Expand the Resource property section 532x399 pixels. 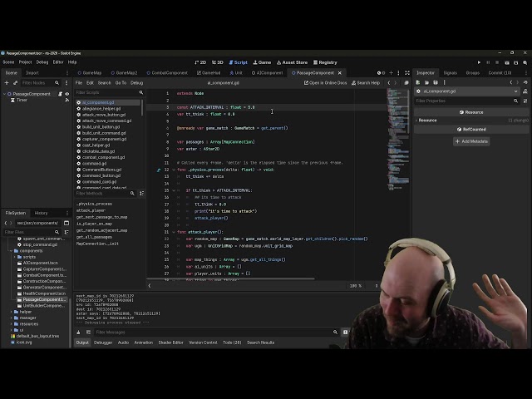(x=427, y=121)
